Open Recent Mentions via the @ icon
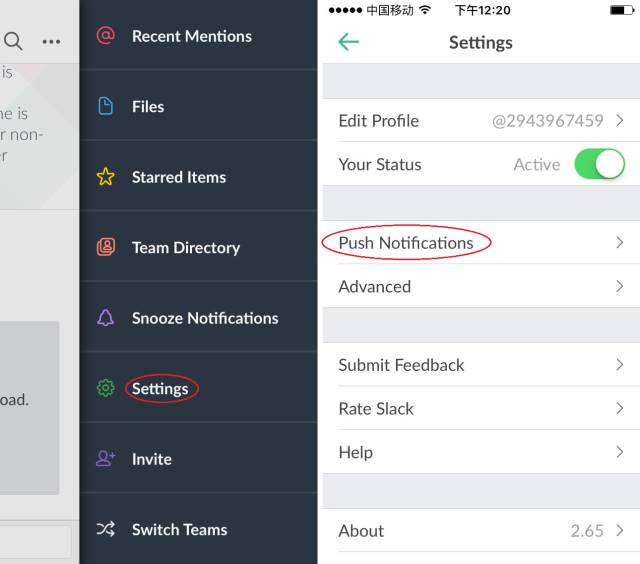The image size is (640, 564). tap(105, 36)
